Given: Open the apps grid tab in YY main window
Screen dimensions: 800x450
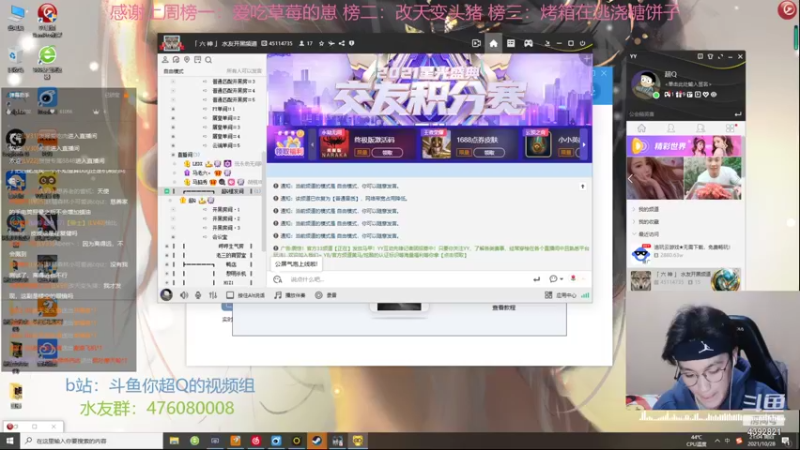Looking at the screenshot, I should pos(731,129).
